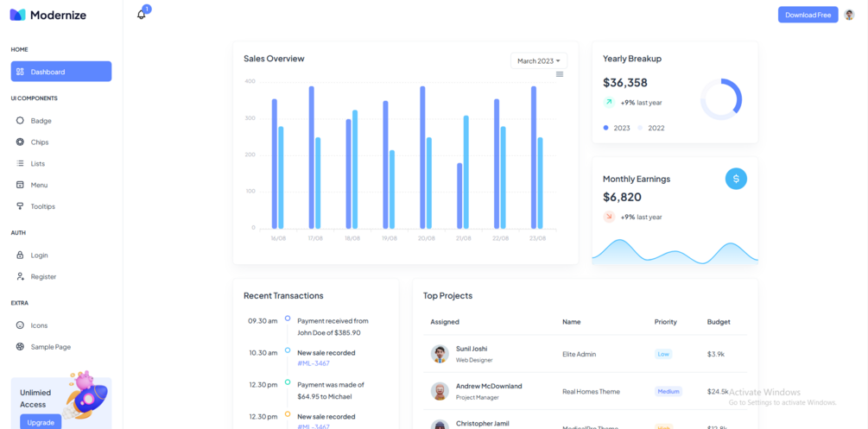
Task: Click the Yearly Breakup donut chart
Action: click(721, 99)
